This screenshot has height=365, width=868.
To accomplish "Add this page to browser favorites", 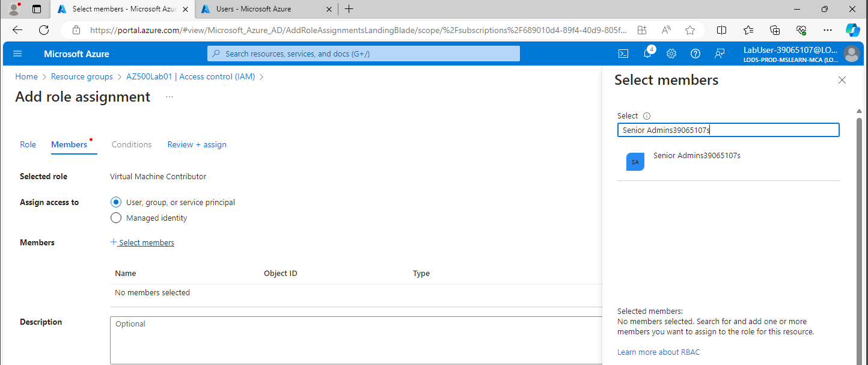I will (x=690, y=30).
